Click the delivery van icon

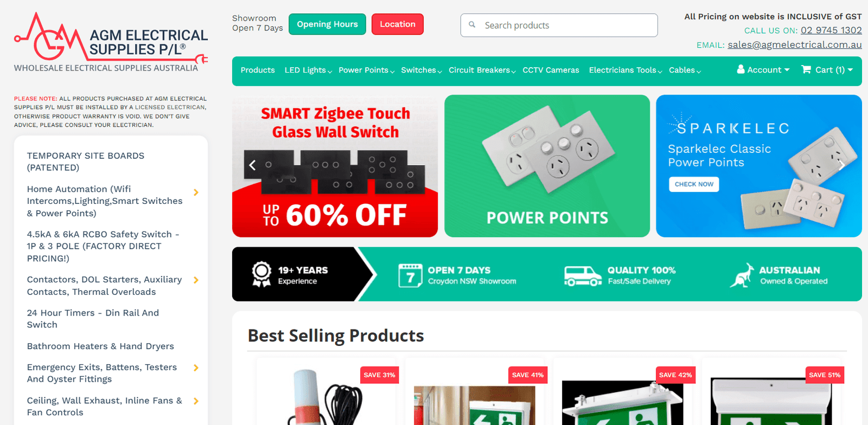point(583,275)
